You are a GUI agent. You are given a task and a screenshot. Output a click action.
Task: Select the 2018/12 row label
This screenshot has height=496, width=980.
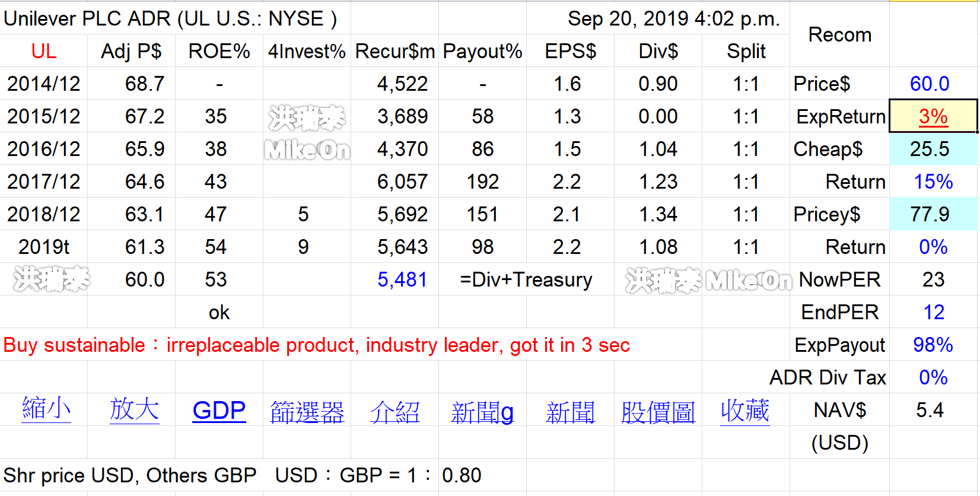[x=44, y=214]
